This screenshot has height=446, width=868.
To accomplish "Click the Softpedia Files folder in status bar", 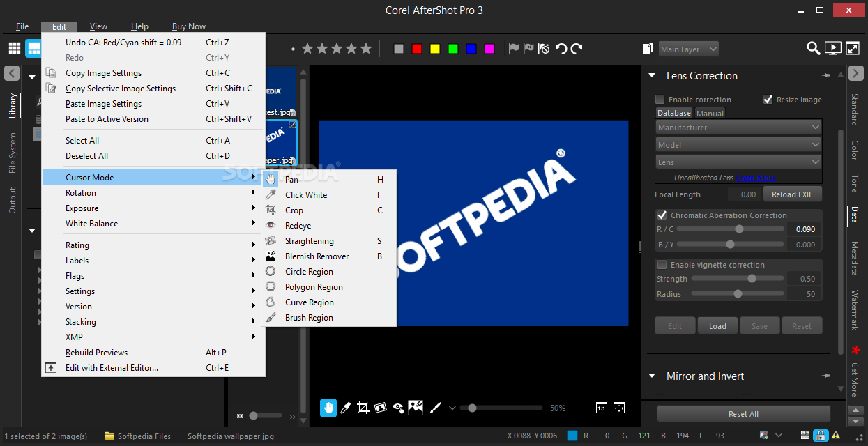I will coord(138,436).
